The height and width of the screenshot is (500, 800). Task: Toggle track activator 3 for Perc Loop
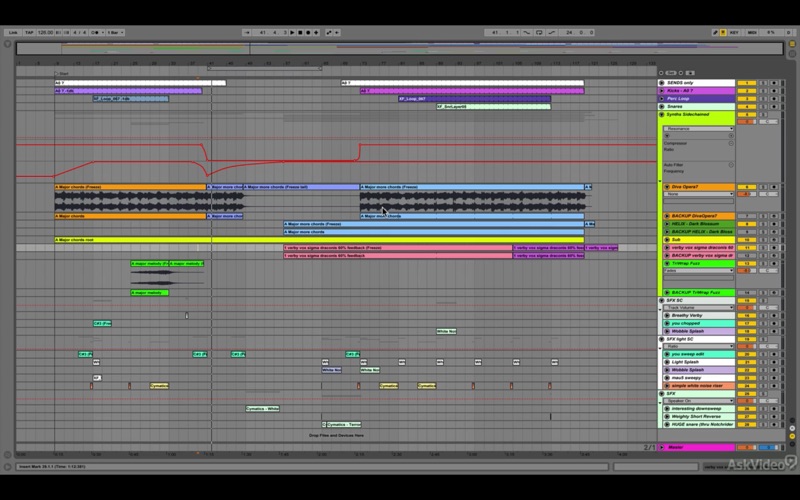(747, 99)
